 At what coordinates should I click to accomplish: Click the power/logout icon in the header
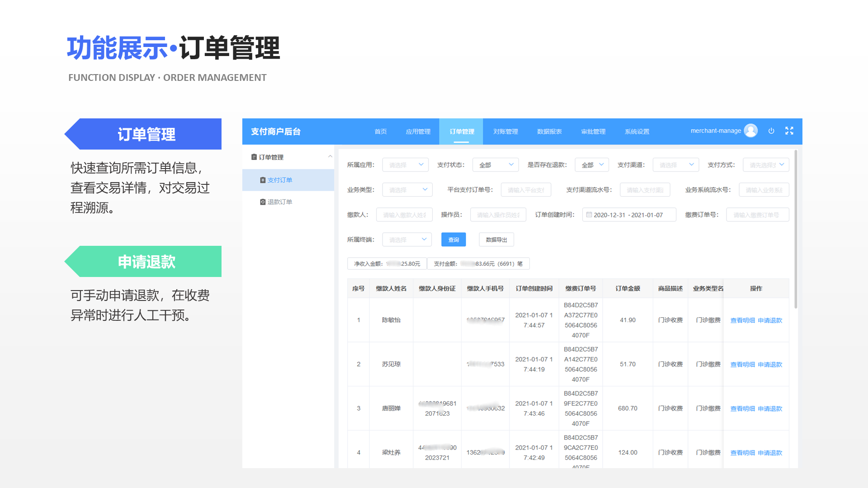click(771, 131)
